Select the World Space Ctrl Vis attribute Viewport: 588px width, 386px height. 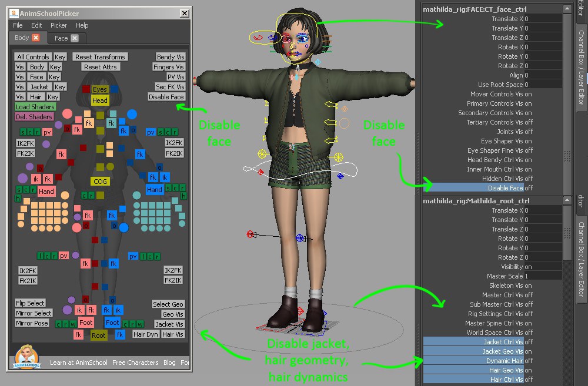495,333
